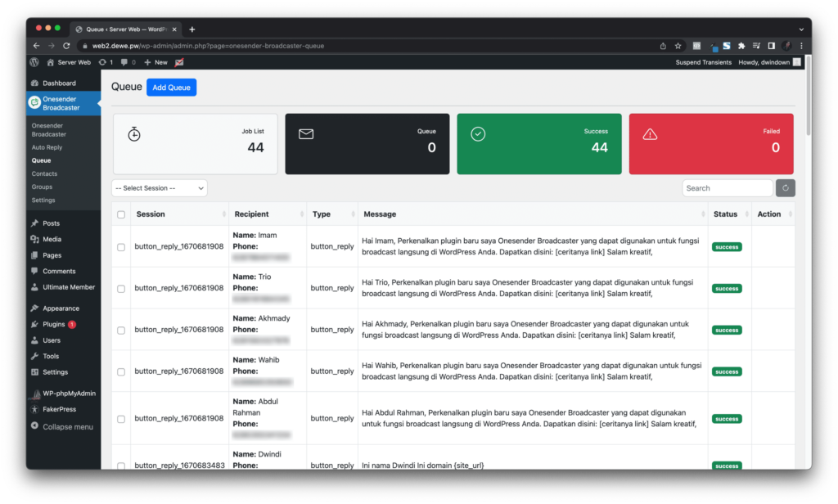Viewport: 838px width, 504px height.
Task: Check the box for Imam's row
Action: point(121,247)
